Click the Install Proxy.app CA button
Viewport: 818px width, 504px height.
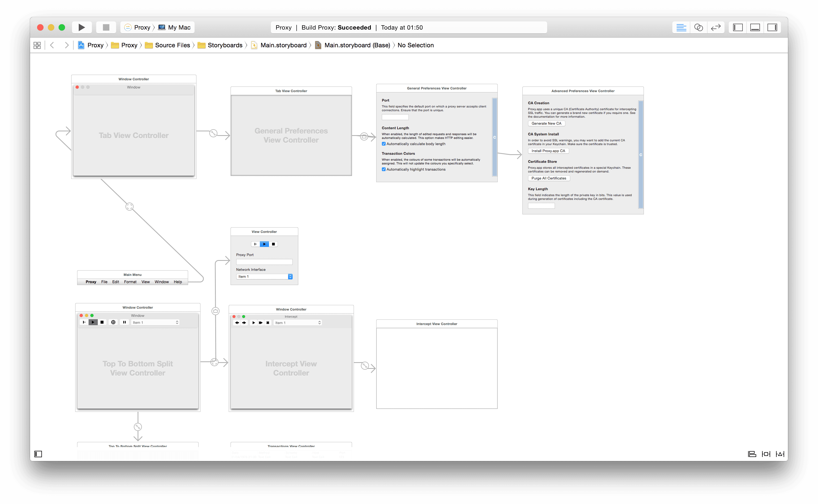click(548, 151)
